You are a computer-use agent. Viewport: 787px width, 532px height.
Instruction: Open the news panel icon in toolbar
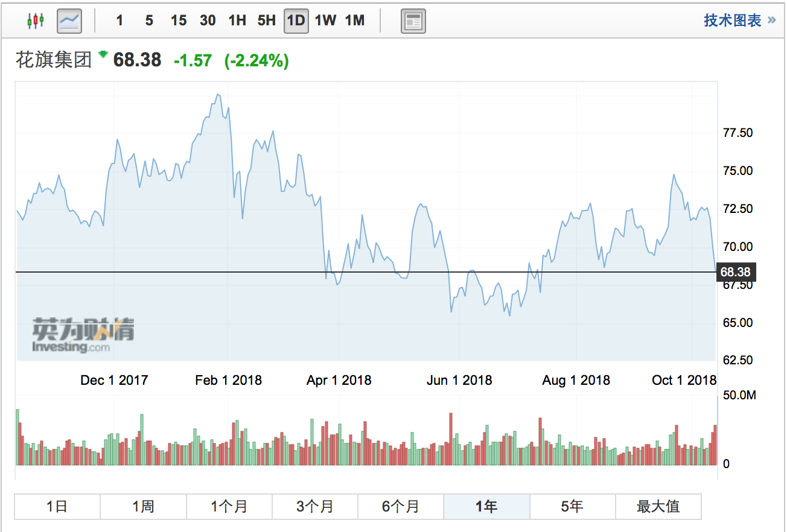[x=413, y=21]
